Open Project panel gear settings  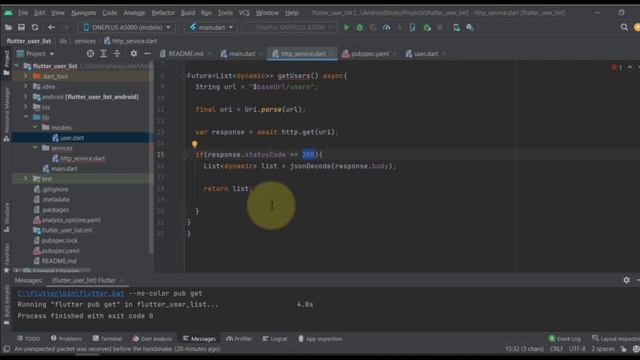tap(133, 53)
